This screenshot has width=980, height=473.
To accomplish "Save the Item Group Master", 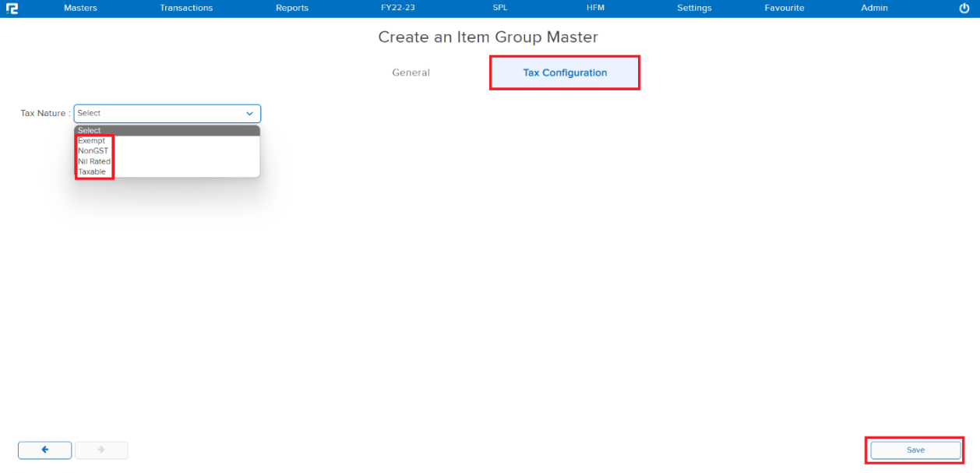I will coord(915,450).
